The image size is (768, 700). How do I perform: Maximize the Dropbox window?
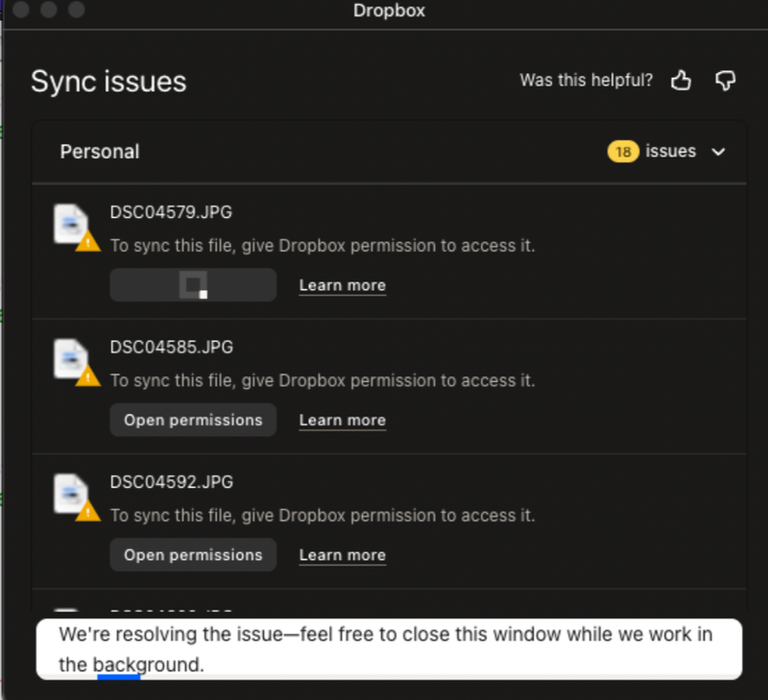76,11
